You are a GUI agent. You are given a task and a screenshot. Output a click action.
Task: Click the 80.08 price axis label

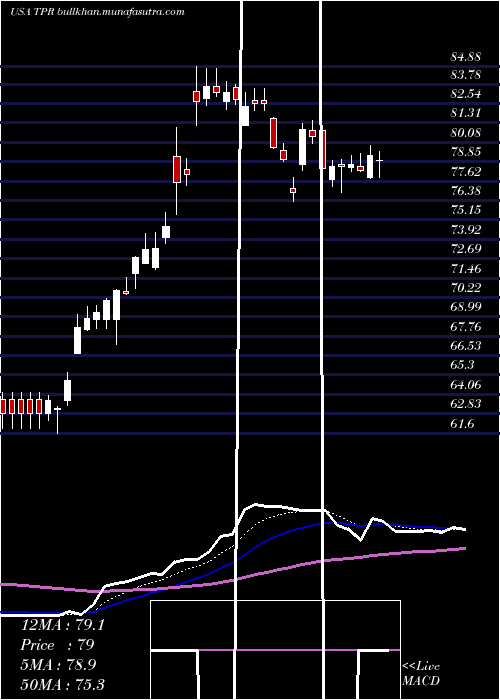tap(466, 133)
